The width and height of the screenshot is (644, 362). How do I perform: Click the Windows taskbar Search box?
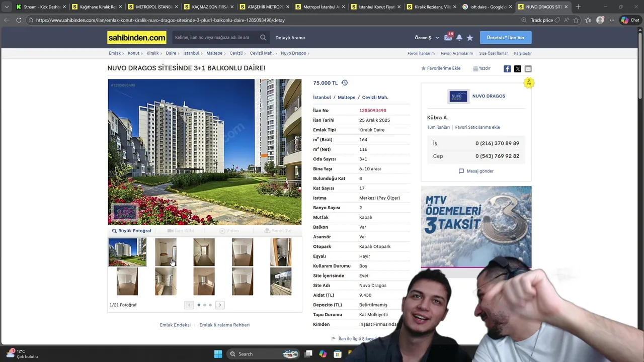tap(262, 354)
